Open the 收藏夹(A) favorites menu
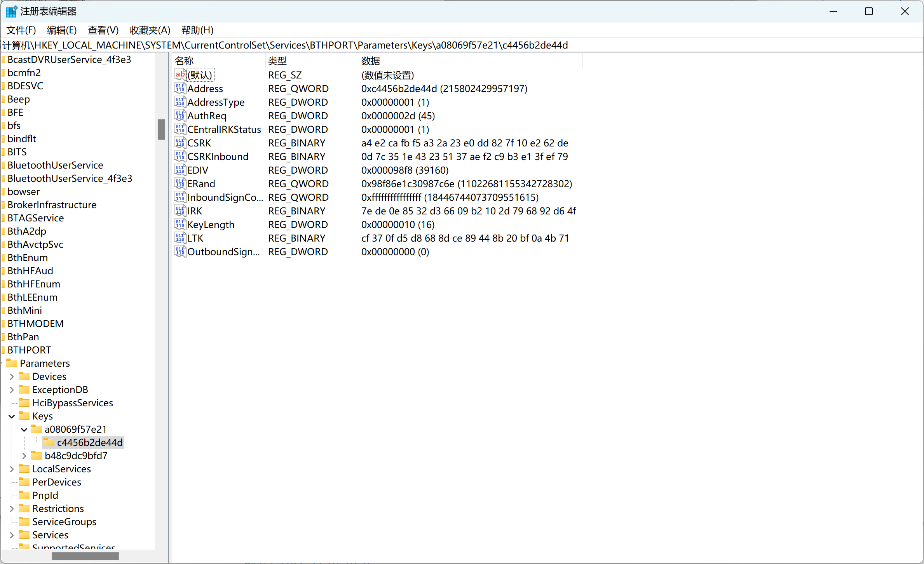Viewport: 924px width, 564px height. pos(150,30)
